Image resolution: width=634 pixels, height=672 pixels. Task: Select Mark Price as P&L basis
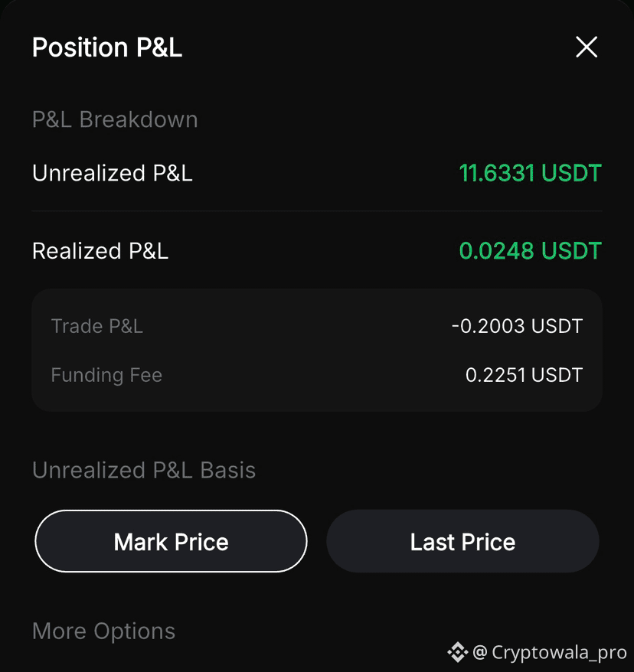coord(171,541)
